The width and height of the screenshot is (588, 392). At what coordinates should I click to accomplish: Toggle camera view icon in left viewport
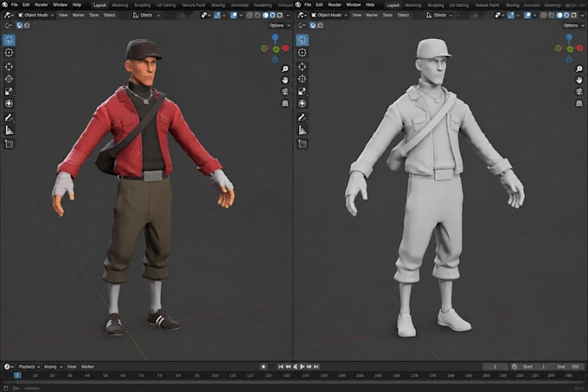pyautogui.click(x=285, y=92)
